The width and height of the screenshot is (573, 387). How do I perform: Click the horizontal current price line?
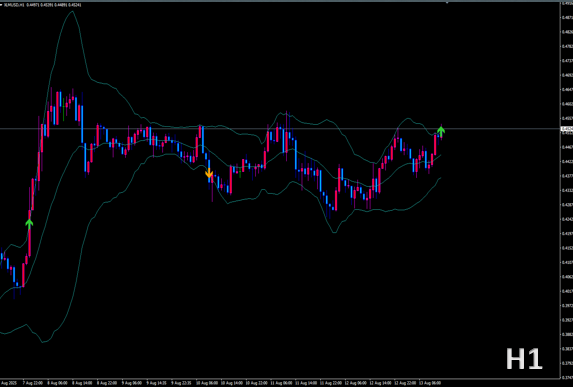coord(280,129)
